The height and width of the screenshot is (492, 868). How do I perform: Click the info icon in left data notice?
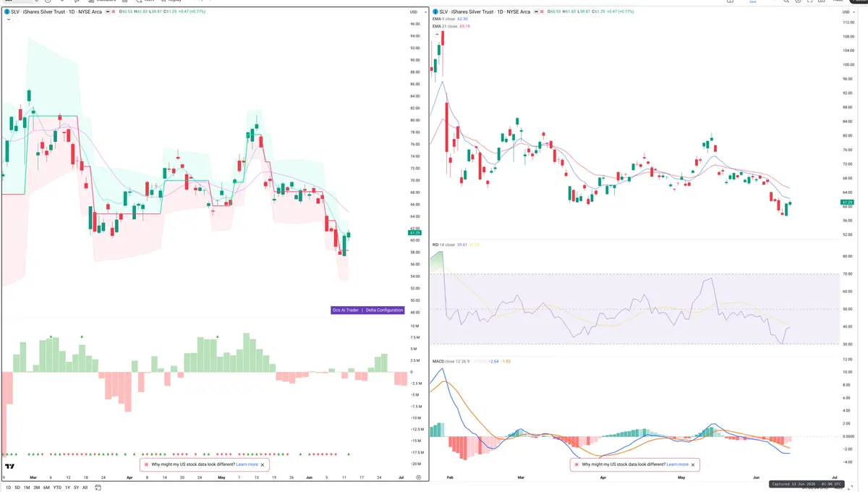point(146,465)
